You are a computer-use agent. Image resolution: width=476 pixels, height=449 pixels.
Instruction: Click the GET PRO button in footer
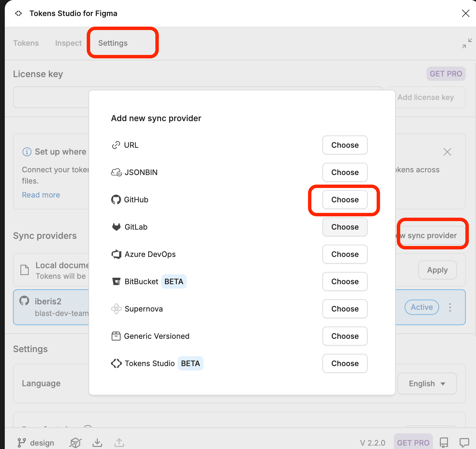pos(413,442)
